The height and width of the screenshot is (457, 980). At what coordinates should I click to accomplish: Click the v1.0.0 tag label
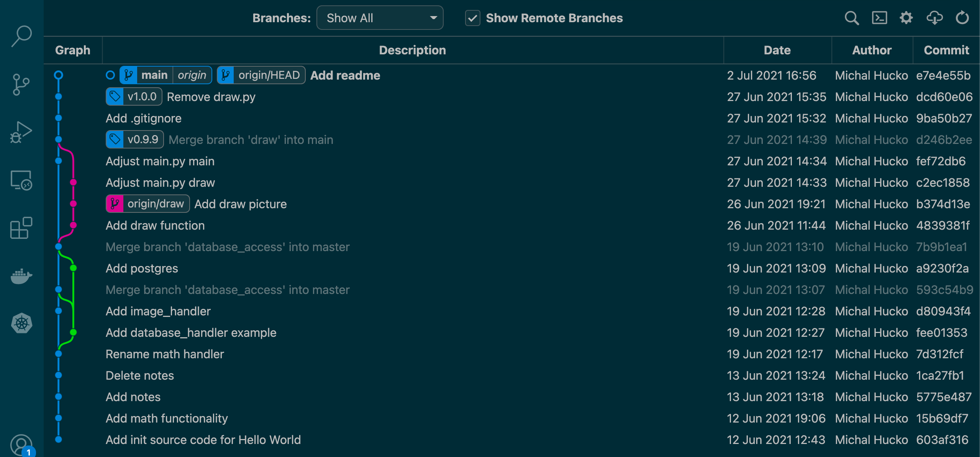coord(134,97)
